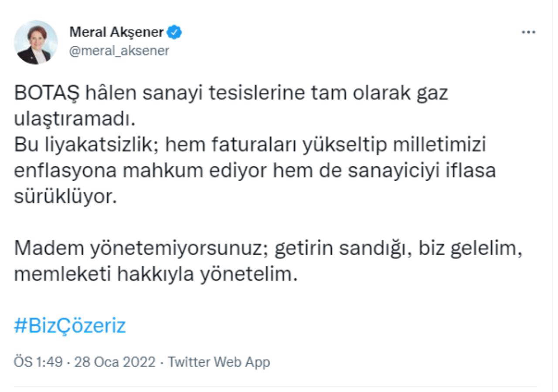Open the #BizÇözeriz hashtag
Screen dimensions: 558x392
click(70, 326)
